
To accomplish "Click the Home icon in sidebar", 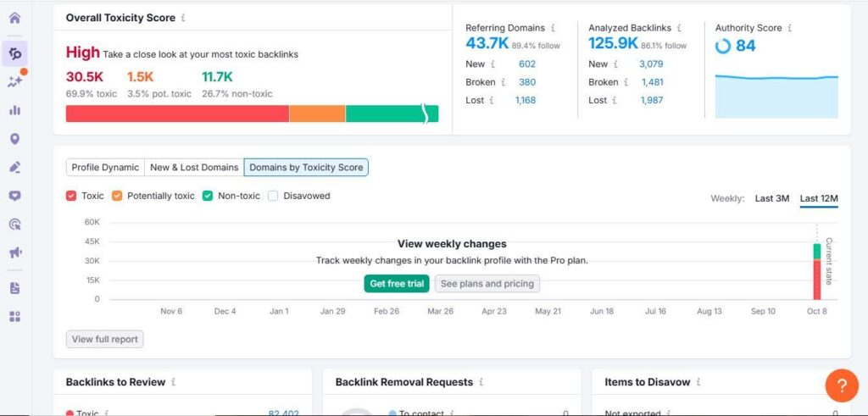I will pyautogui.click(x=14, y=18).
